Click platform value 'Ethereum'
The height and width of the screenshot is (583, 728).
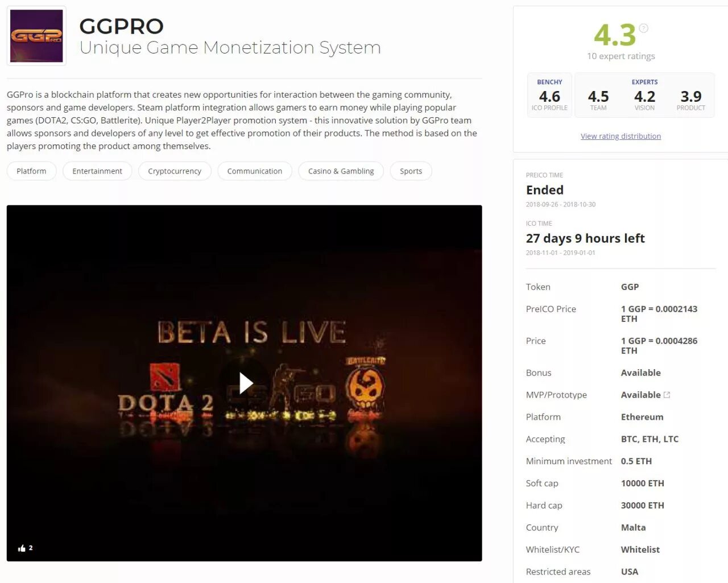[642, 417]
